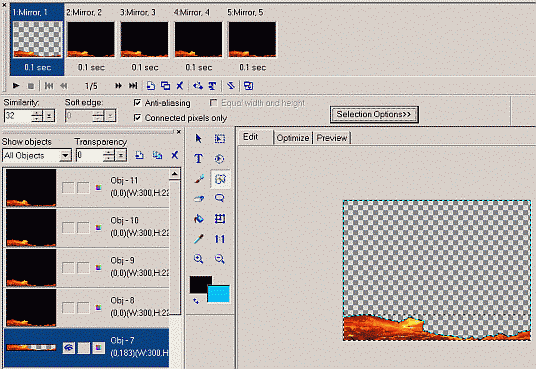Click the 1:1 actual size icon
The width and height of the screenshot is (536, 369).
pos(219,239)
